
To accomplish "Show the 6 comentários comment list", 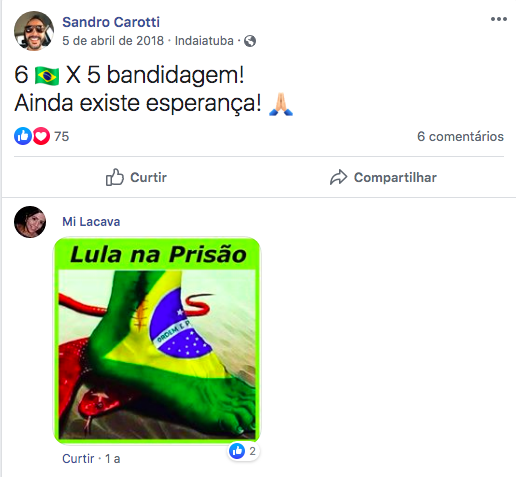I will (460, 136).
